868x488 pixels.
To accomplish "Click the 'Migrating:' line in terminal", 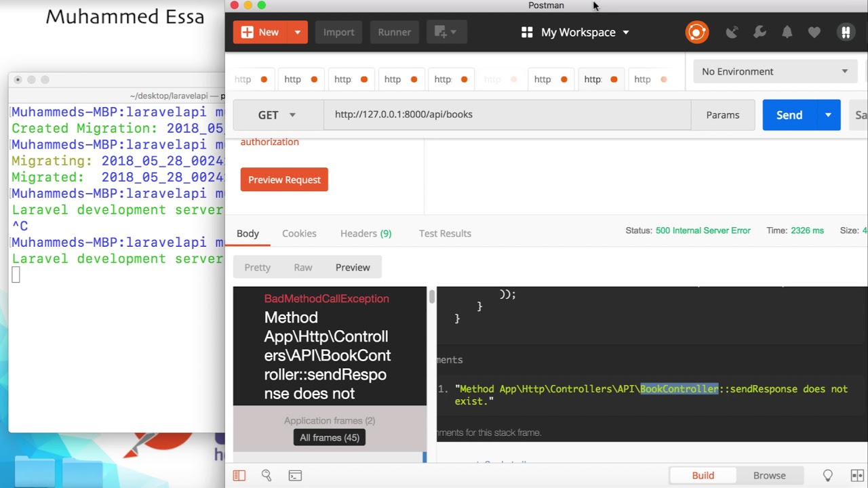I will click(117, 161).
